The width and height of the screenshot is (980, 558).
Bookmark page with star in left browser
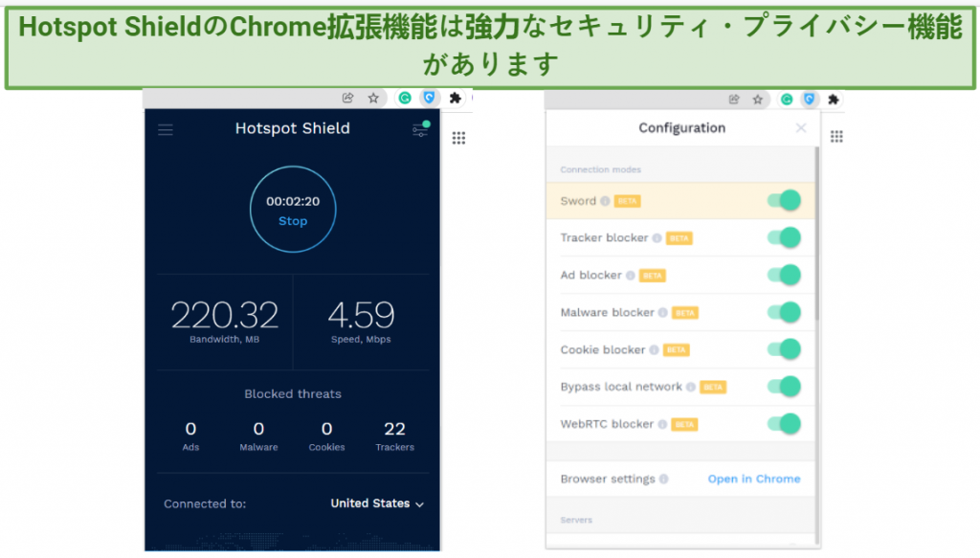(x=373, y=98)
